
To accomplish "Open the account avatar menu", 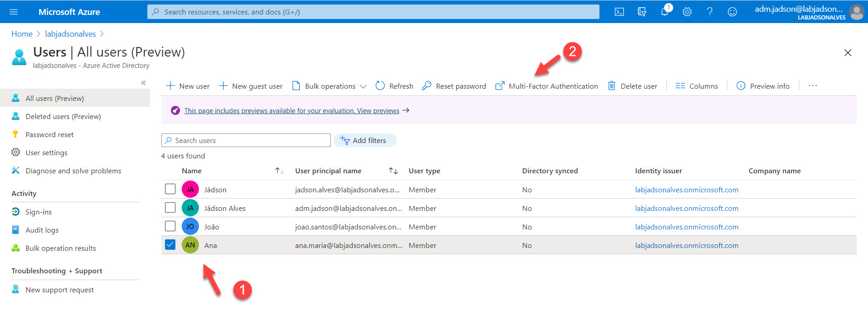I will pyautogui.click(x=857, y=12).
